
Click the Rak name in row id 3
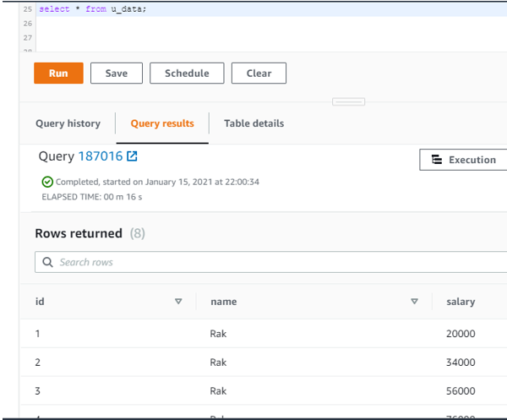[x=218, y=391]
